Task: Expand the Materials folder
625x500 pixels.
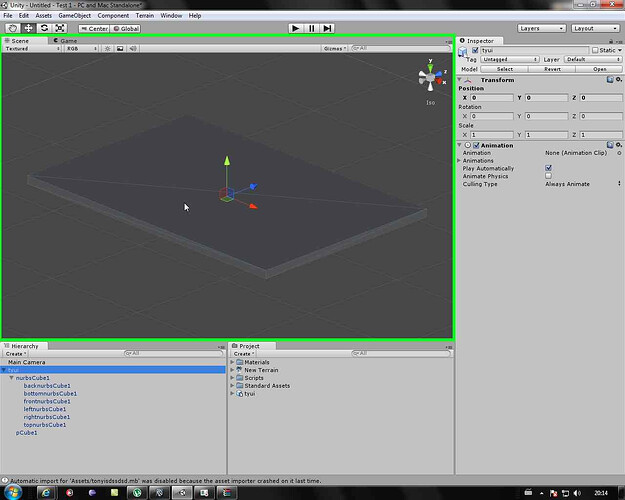Action: (232, 362)
